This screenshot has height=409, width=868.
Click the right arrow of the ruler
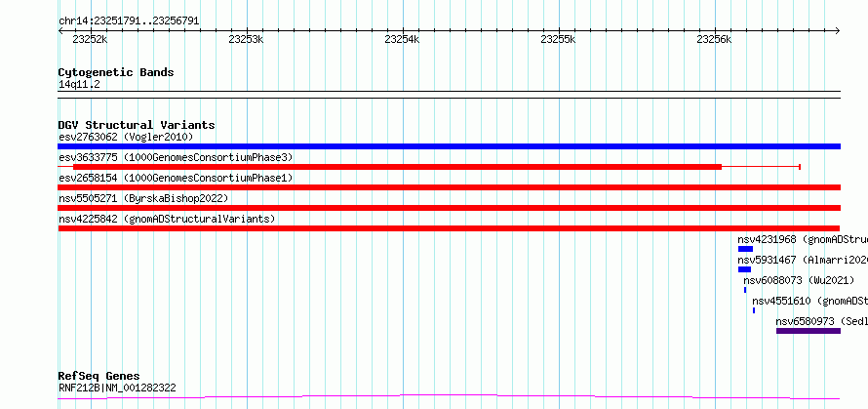click(838, 30)
